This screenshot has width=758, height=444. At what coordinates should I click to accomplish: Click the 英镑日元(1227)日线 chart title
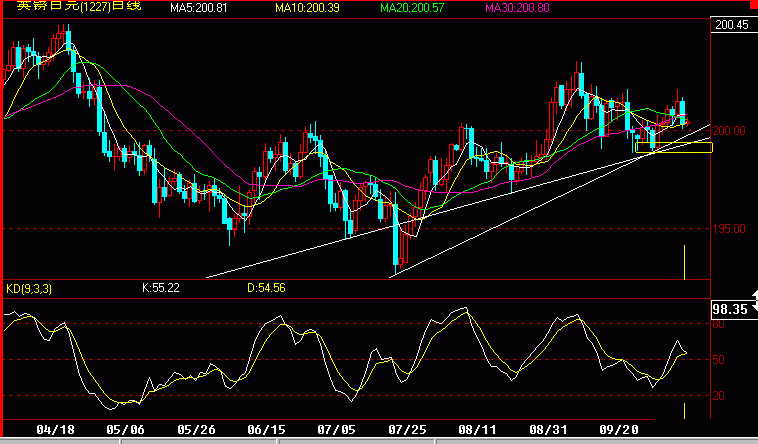click(x=79, y=6)
